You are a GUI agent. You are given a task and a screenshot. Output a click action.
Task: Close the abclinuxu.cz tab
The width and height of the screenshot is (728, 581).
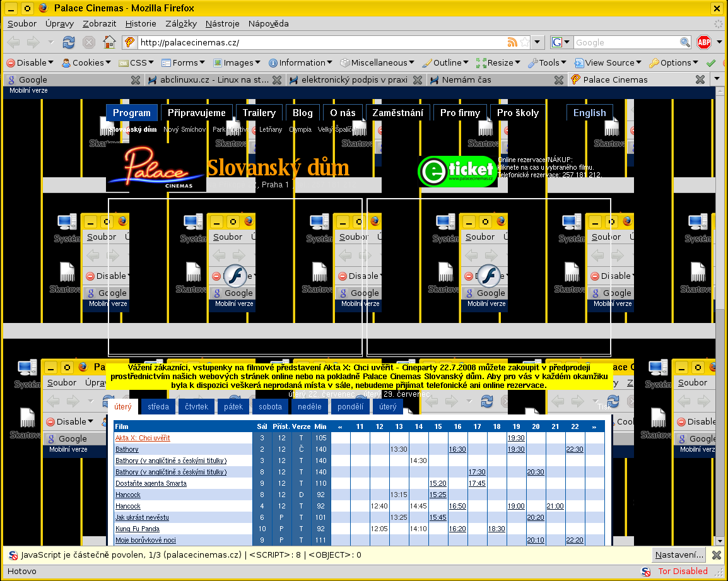click(x=277, y=80)
